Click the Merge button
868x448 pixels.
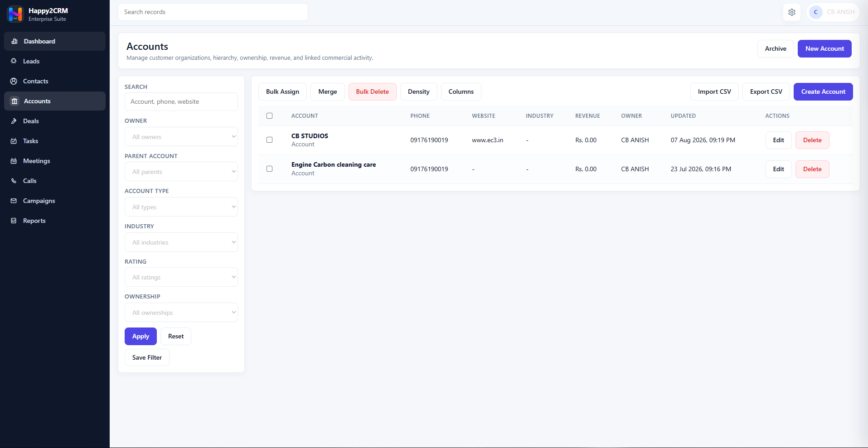point(328,92)
